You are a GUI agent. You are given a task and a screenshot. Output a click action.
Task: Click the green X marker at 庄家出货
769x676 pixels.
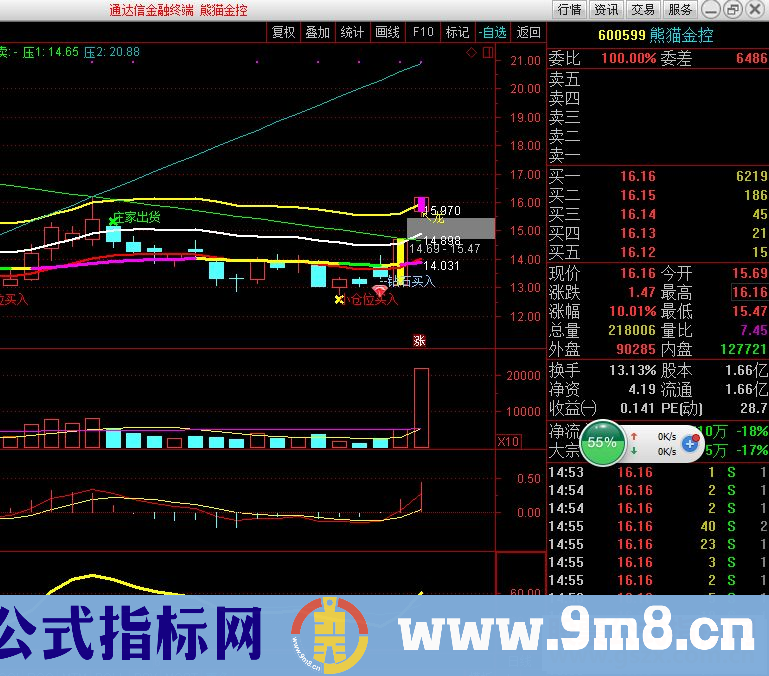113,221
